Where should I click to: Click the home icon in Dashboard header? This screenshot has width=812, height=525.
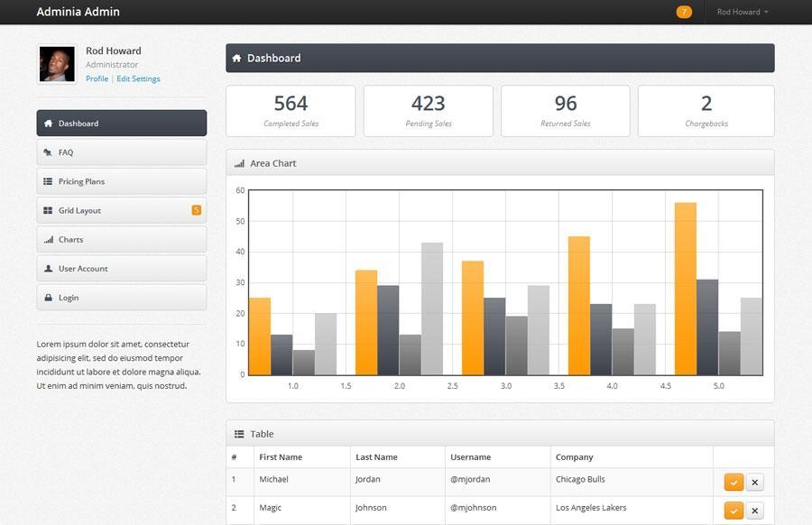click(236, 58)
